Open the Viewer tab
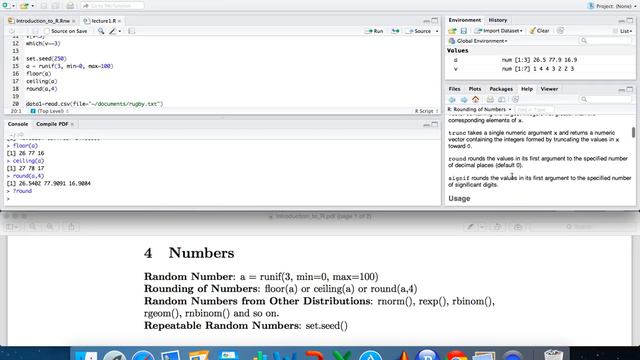This screenshot has height=360, width=640. pyautogui.click(x=549, y=89)
